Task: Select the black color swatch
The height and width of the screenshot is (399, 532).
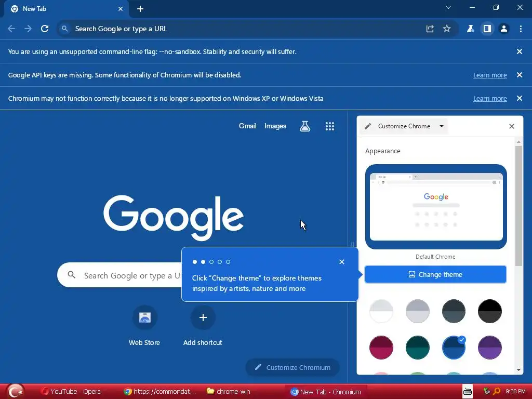Action: point(489,311)
